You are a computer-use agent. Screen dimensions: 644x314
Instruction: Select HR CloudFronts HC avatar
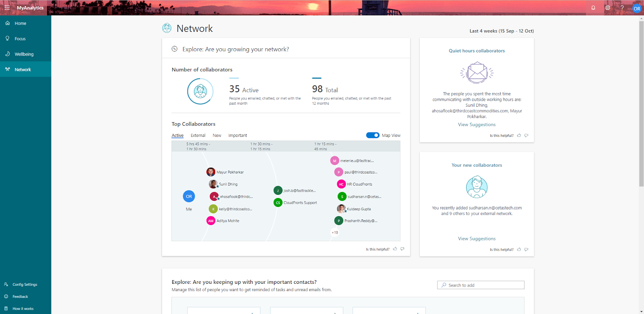341,184
